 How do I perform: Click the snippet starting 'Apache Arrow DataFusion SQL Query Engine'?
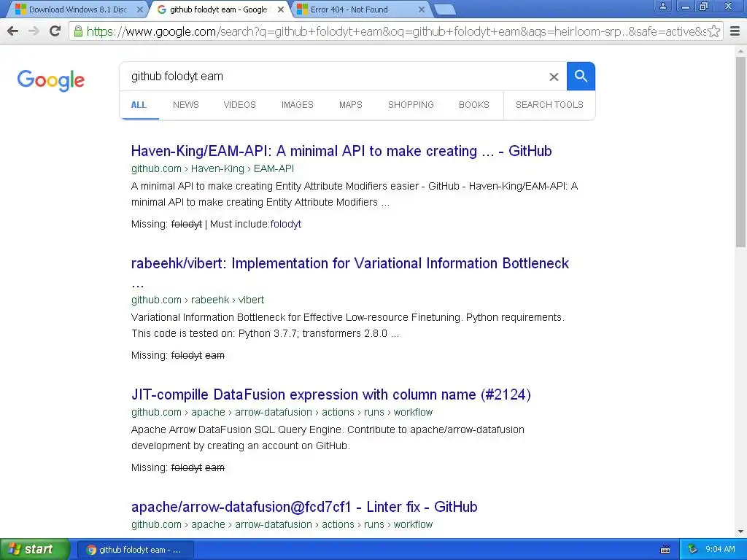pyautogui.click(x=328, y=437)
